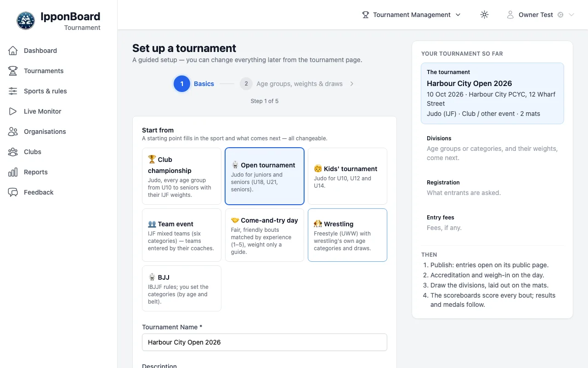
Task: Click the "Step 1 of 5" text
Action: pyautogui.click(x=265, y=101)
